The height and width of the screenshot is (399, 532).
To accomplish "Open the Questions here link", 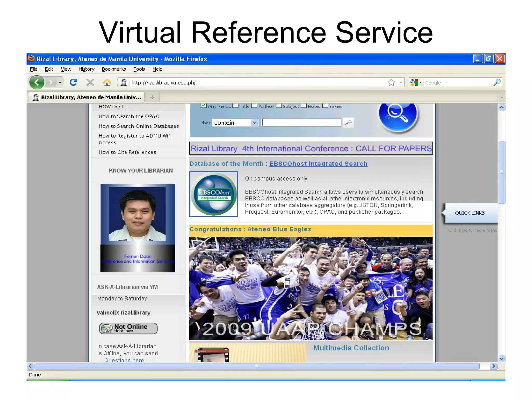I will pos(125,360).
